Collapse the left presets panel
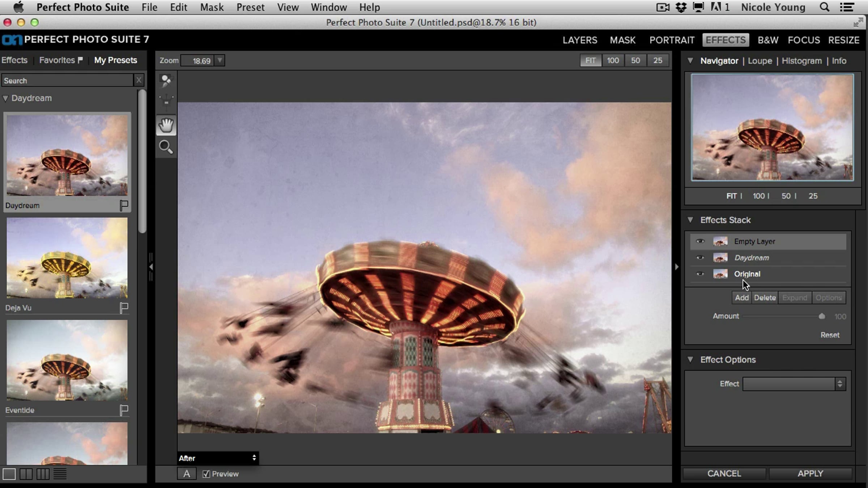Image resolution: width=868 pixels, height=488 pixels. tap(151, 267)
